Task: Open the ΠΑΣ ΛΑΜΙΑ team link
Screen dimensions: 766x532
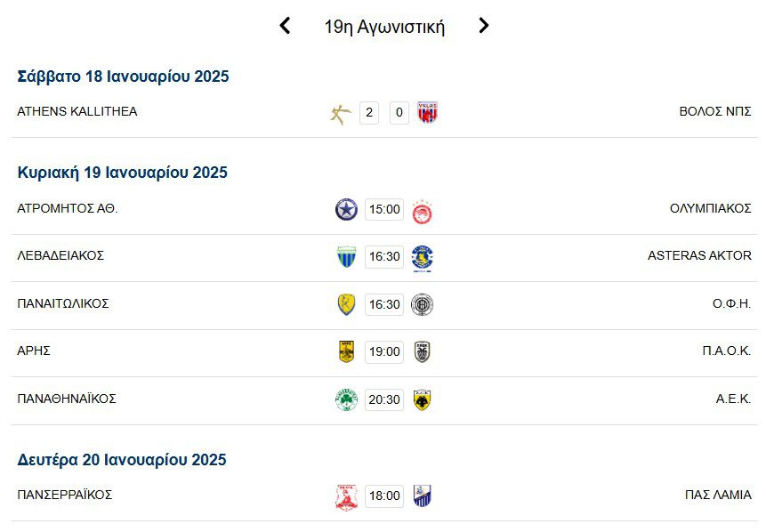Action: [718, 495]
